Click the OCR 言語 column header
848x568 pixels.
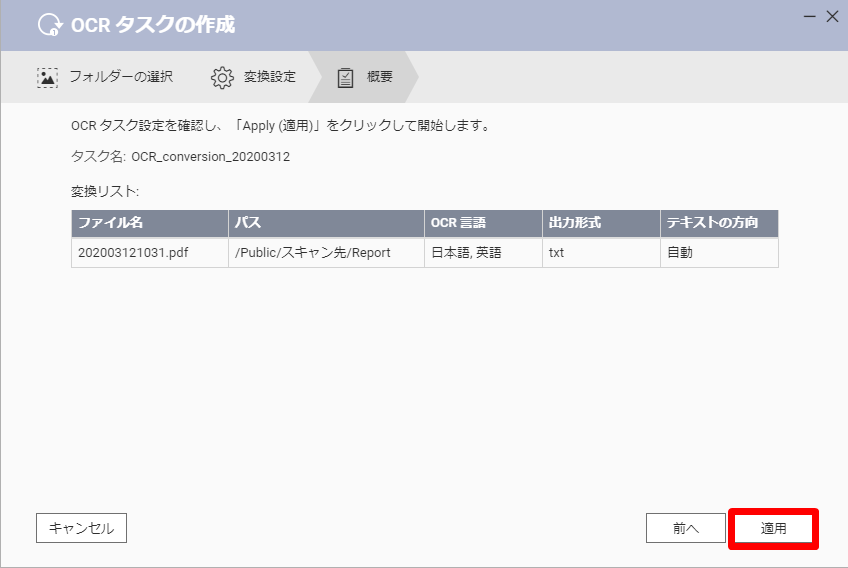(x=483, y=223)
